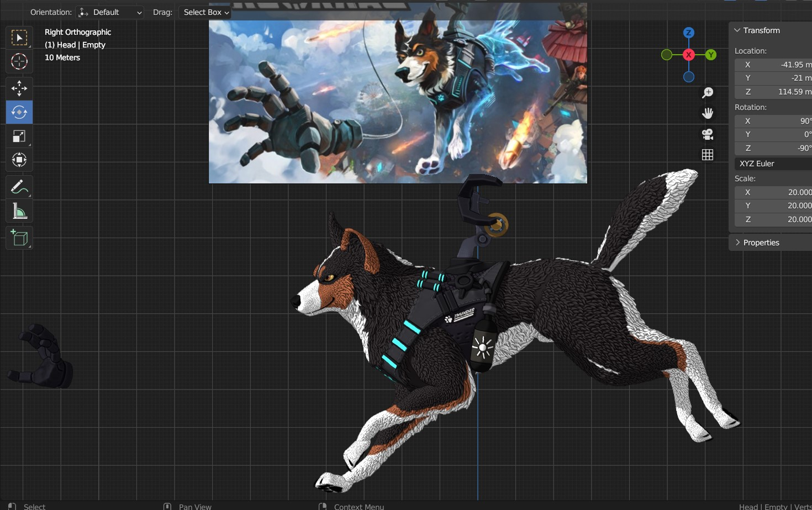
Task: Click the pan hand viewport button
Action: click(708, 113)
